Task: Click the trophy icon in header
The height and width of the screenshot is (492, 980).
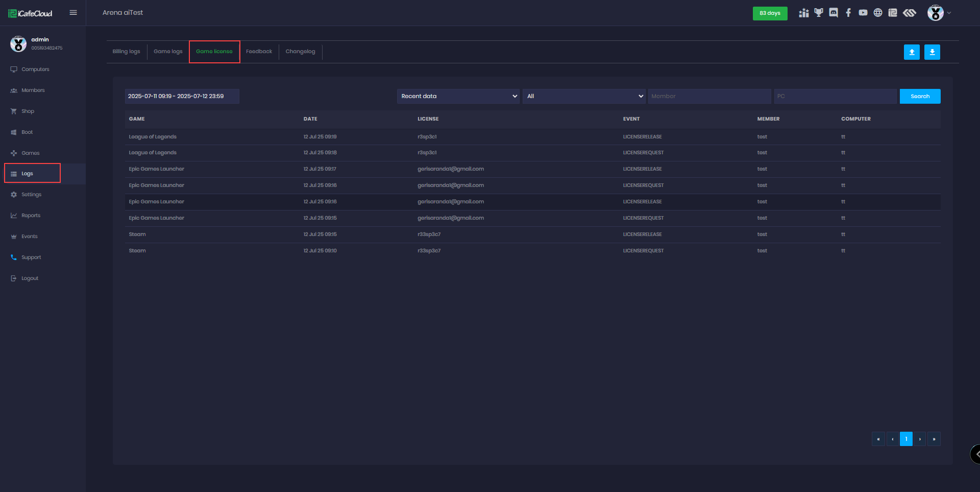Action: click(819, 13)
